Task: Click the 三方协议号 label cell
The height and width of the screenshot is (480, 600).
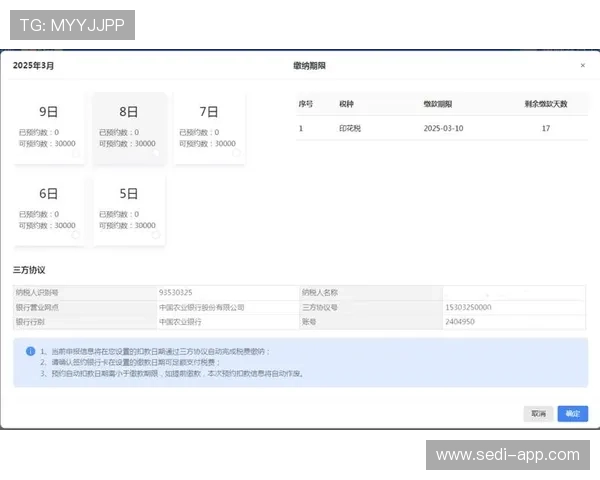Action: (x=371, y=307)
